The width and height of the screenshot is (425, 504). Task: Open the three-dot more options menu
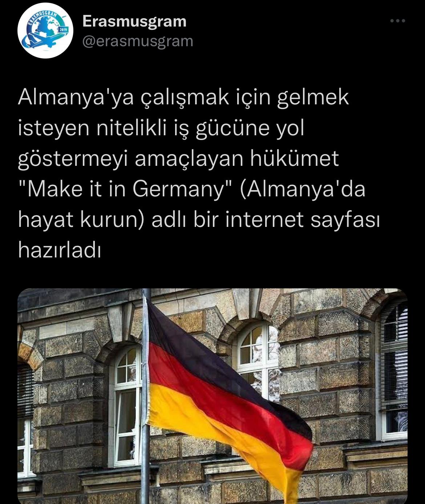(397, 21)
